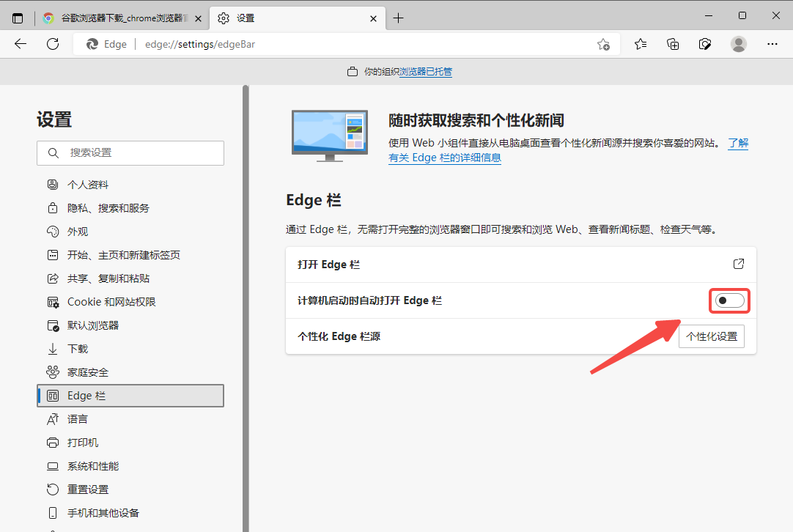The image size is (793, 532).
Task: Open the Settings and more menu
Action: tap(772, 44)
